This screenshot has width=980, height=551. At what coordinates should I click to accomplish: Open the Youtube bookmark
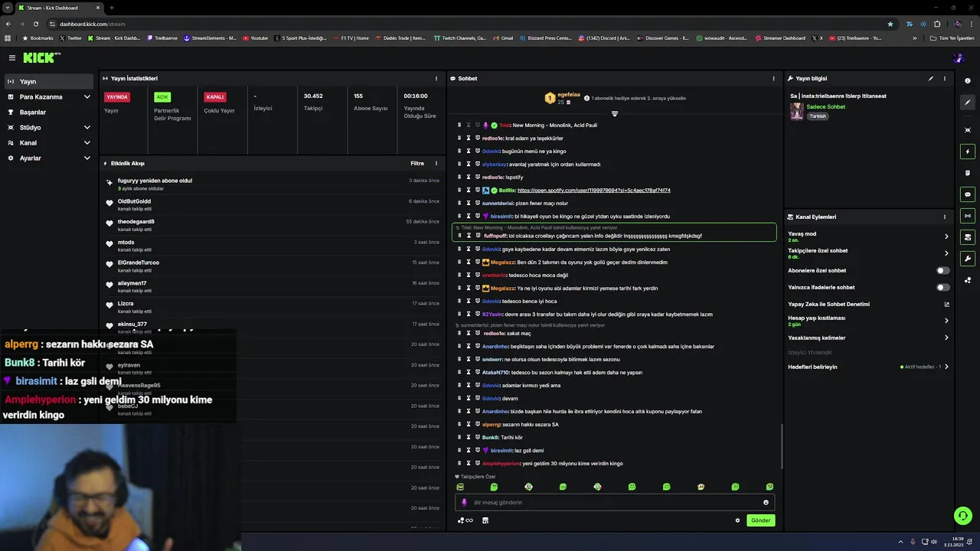pyautogui.click(x=256, y=37)
